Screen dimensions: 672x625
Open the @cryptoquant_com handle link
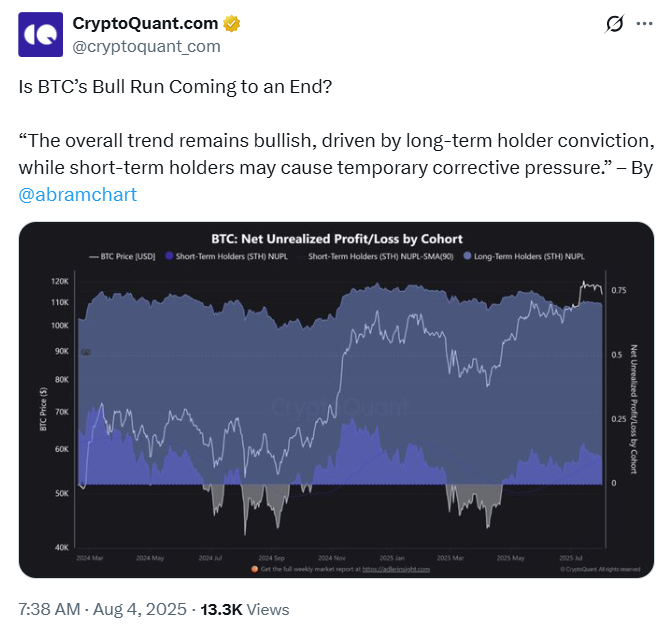pos(147,46)
